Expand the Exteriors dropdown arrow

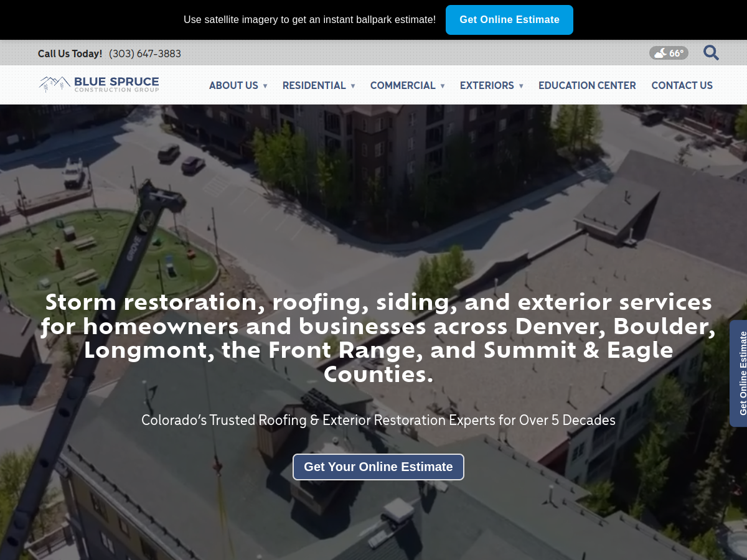tap(521, 86)
